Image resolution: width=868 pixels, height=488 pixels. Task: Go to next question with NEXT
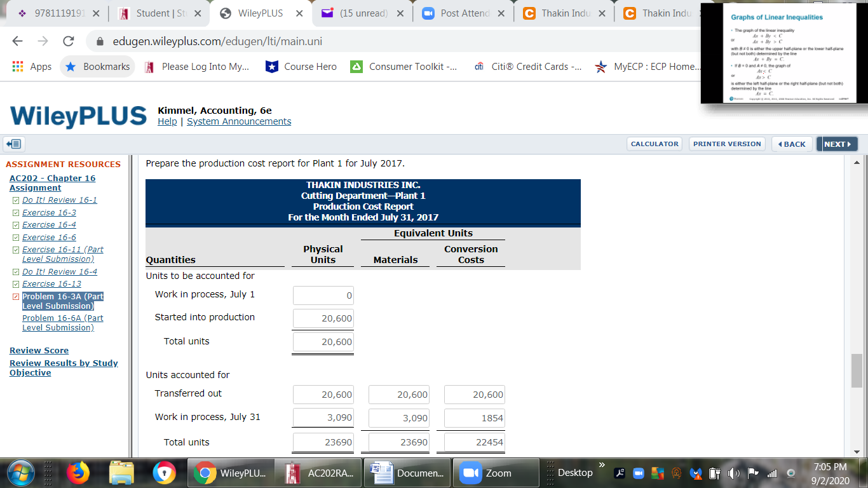[x=837, y=144]
